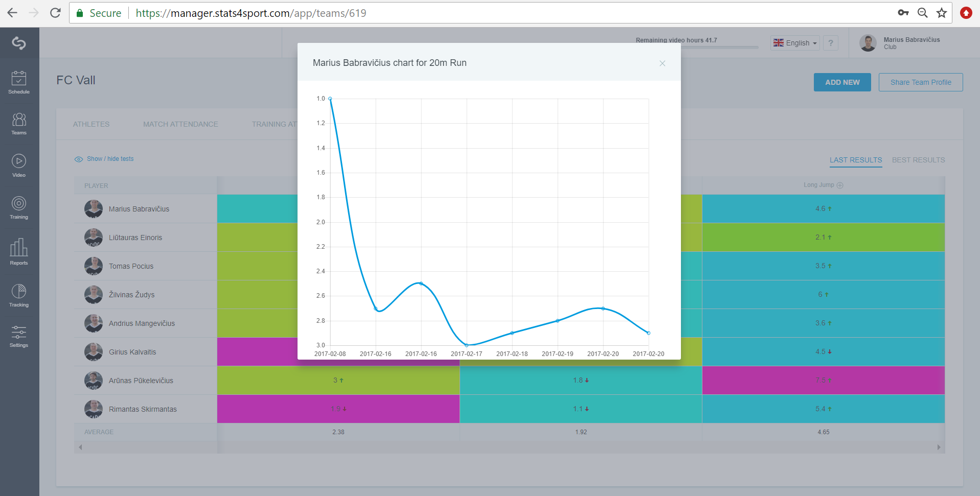
Task: Open the Video section in sidebar
Action: [x=19, y=166]
